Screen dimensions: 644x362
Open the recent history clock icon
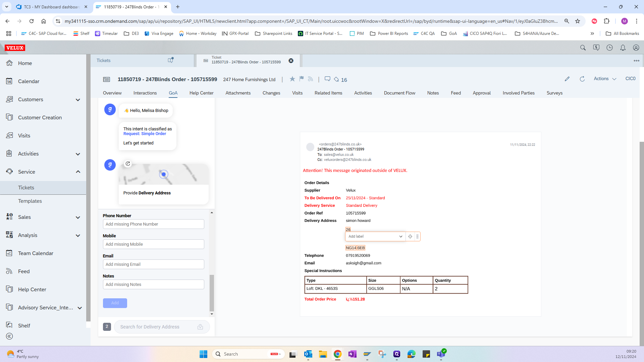tap(609, 48)
